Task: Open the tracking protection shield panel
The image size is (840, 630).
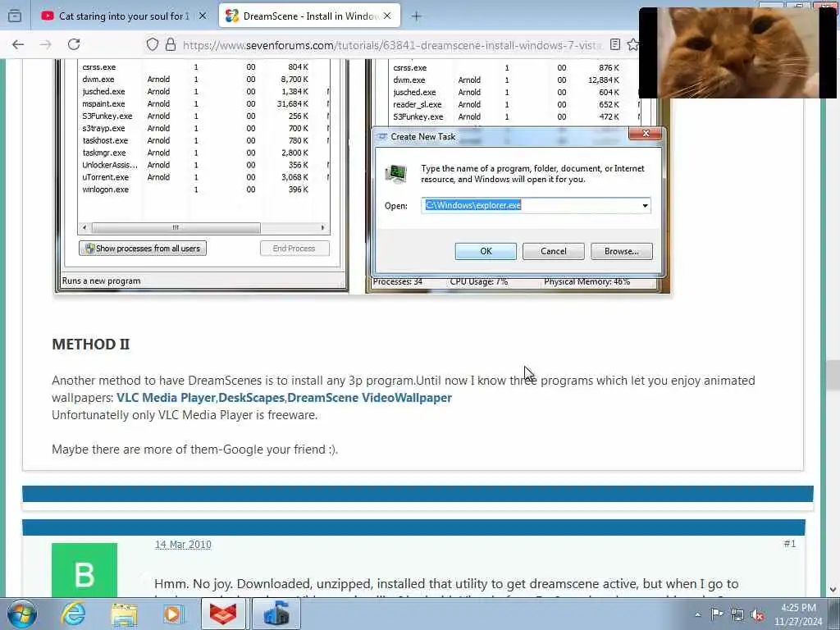Action: click(152, 44)
